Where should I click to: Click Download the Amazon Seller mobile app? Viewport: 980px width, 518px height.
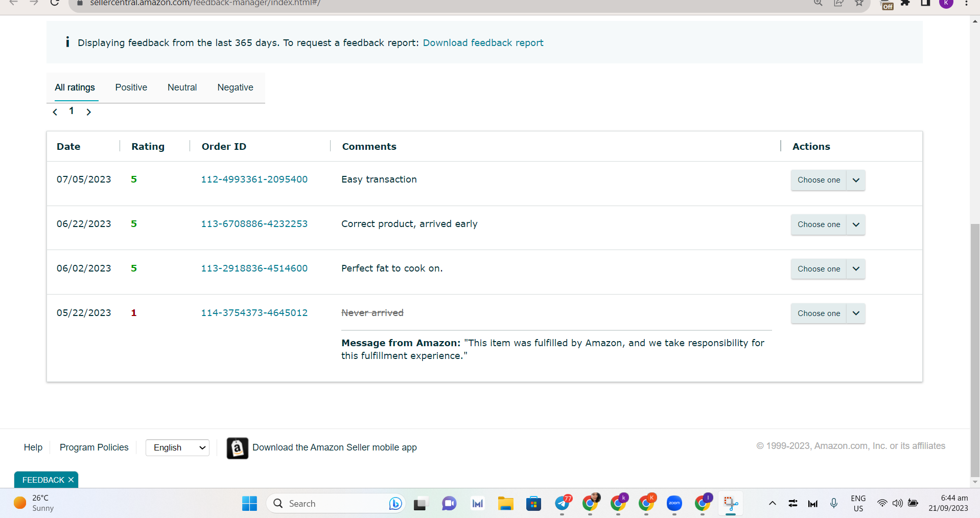coord(335,447)
